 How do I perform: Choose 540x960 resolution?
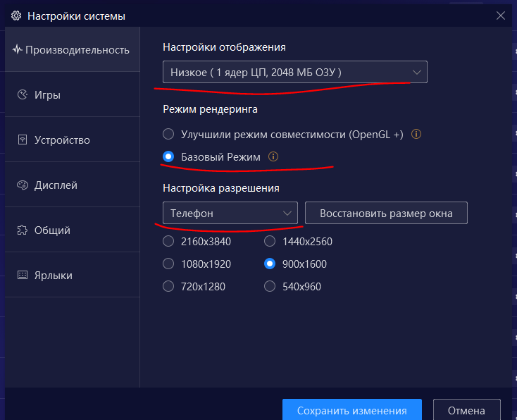tap(270, 286)
